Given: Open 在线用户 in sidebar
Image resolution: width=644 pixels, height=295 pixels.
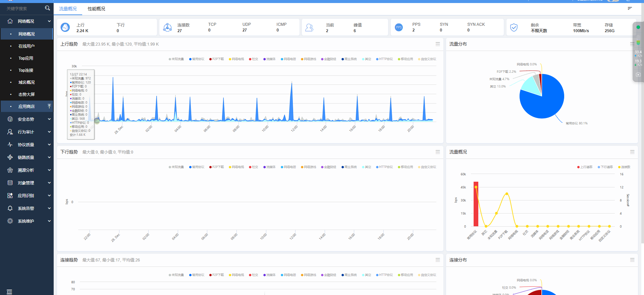Looking at the screenshot, I should tap(27, 46).
